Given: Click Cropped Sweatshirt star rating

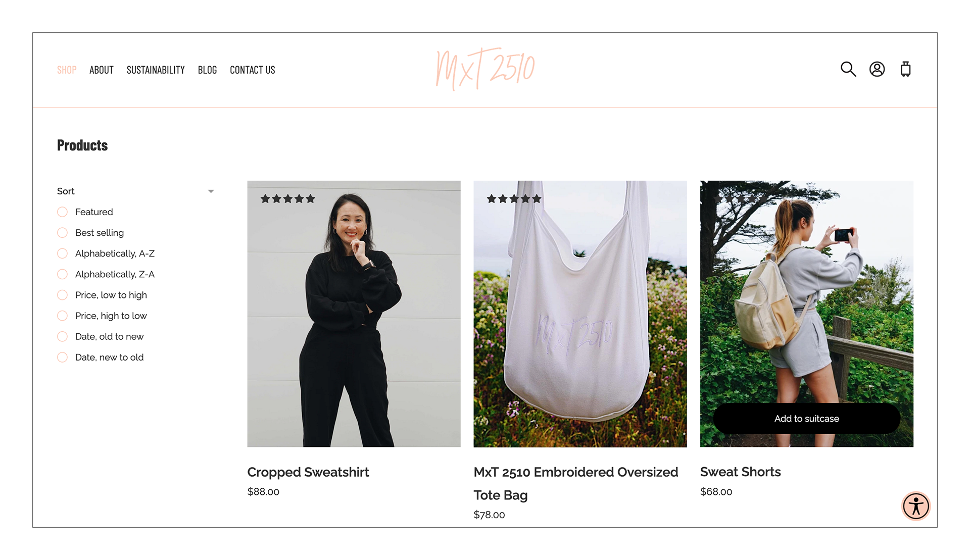Looking at the screenshot, I should pyautogui.click(x=287, y=199).
